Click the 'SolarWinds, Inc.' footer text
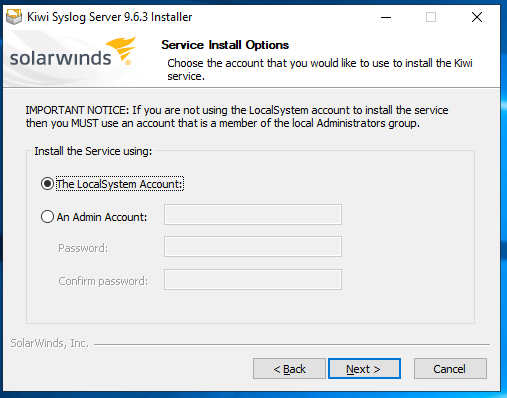Viewport: 507px width, 398px height. [x=50, y=343]
